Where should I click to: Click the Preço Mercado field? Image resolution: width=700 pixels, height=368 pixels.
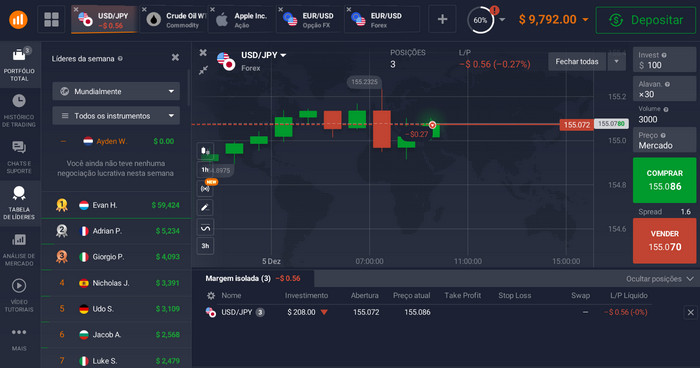(664, 140)
